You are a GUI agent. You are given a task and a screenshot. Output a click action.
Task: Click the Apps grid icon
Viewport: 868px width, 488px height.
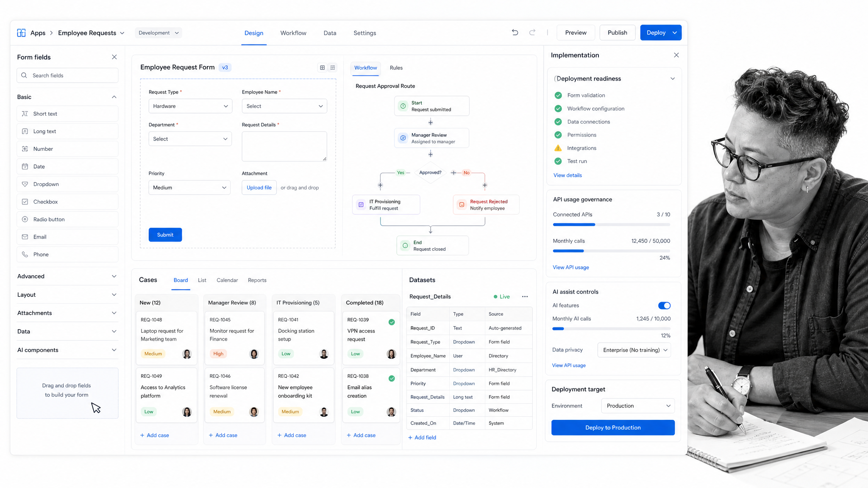pyautogui.click(x=21, y=33)
